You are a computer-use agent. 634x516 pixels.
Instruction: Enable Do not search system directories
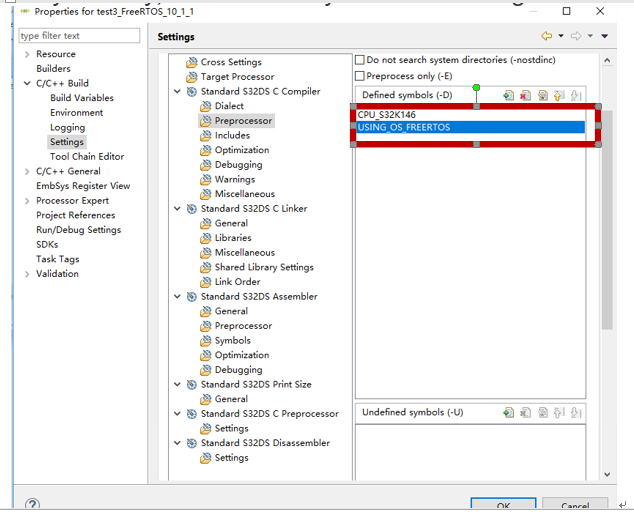click(359, 60)
